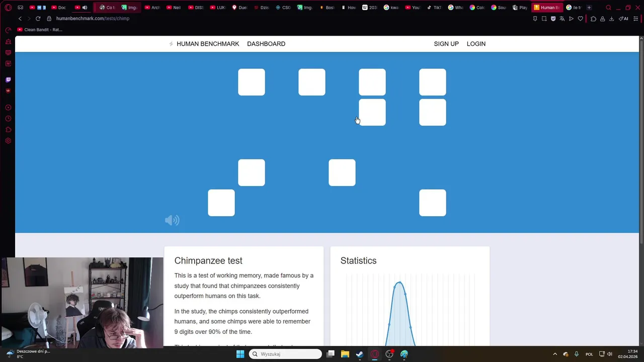644x362 pixels.
Task: Click the Wyszukaj taskbar search box
Action: (285, 354)
